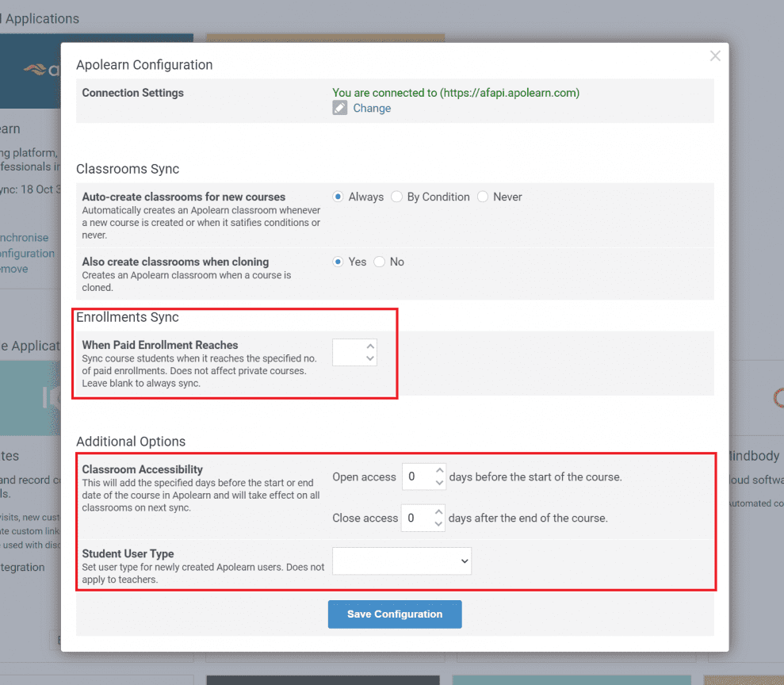Choose Yes for creating classrooms when cloning
This screenshot has height=685, width=784.
[x=338, y=262]
